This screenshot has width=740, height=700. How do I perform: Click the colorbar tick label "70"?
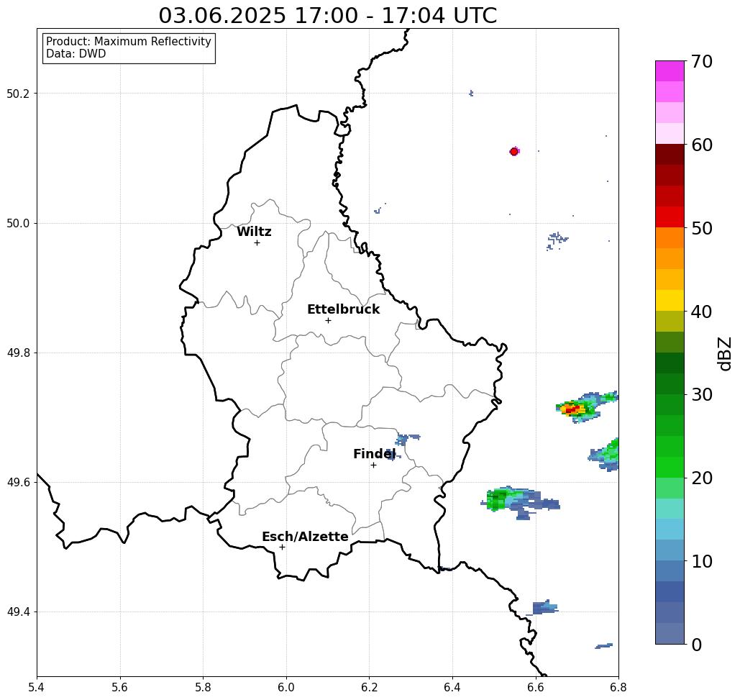(x=701, y=61)
